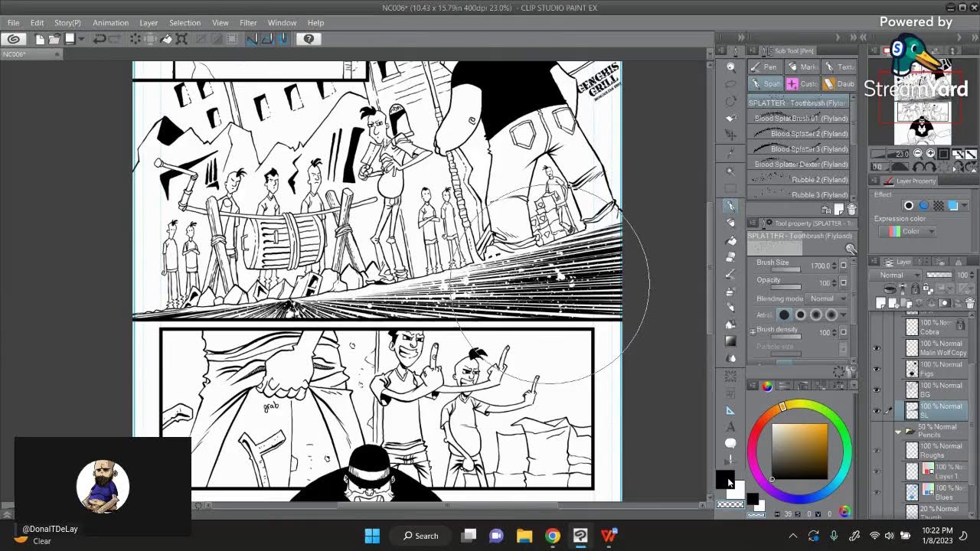Select the Text tool
980x551 pixels.
point(730,427)
